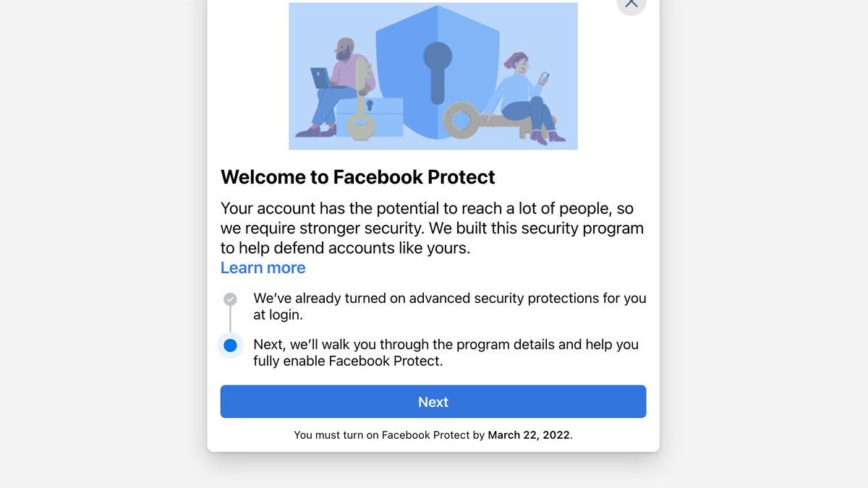Click the round ring of the flat key

pos(461,120)
